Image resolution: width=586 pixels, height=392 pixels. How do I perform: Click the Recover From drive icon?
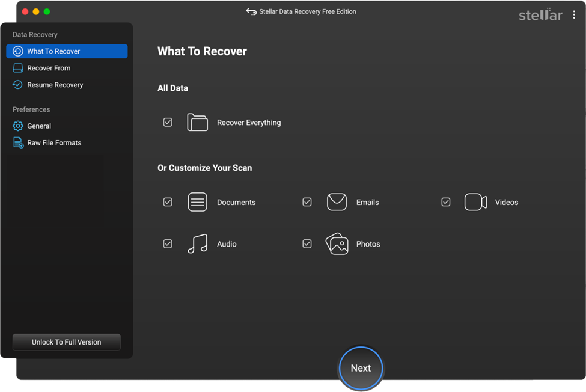click(17, 68)
